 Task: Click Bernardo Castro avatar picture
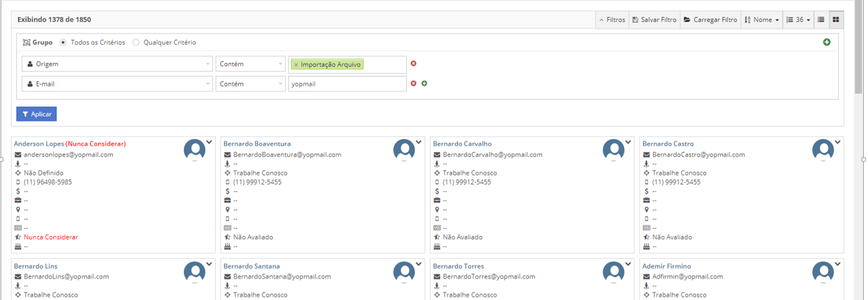823,150
